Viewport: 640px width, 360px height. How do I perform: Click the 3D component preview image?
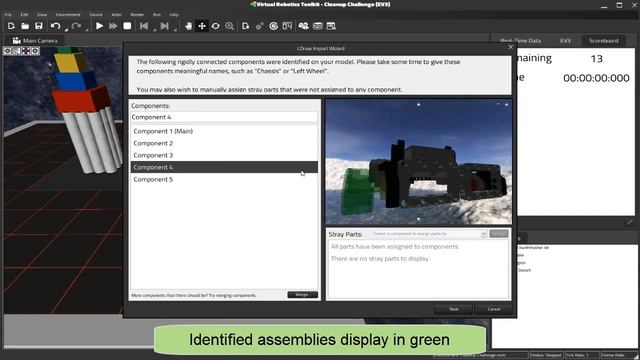pyautogui.click(x=419, y=162)
